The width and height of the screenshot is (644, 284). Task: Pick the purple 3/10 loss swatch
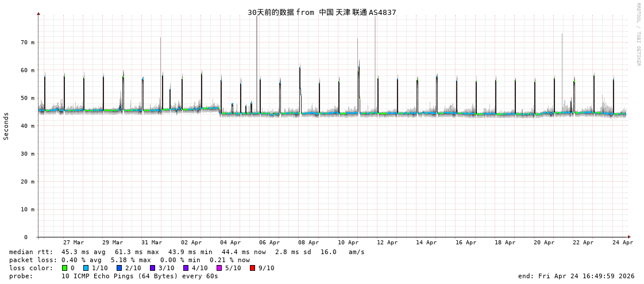tap(152, 268)
